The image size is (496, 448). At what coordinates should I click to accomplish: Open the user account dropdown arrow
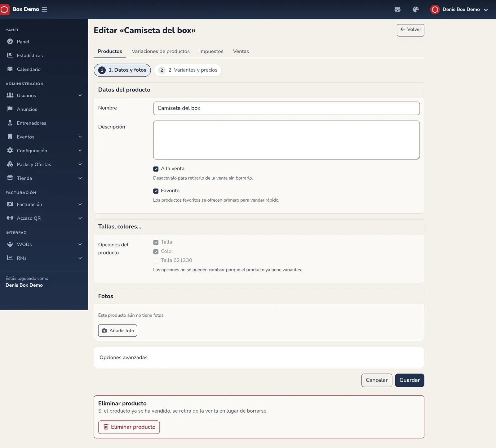[x=486, y=10]
